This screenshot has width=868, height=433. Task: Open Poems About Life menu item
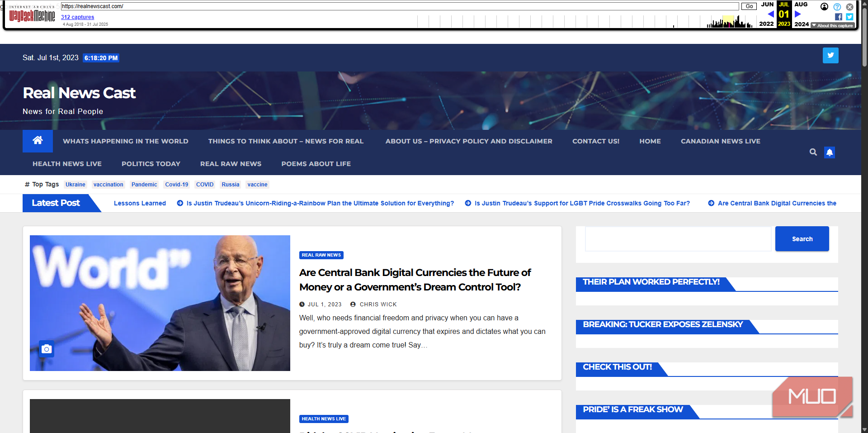316,164
